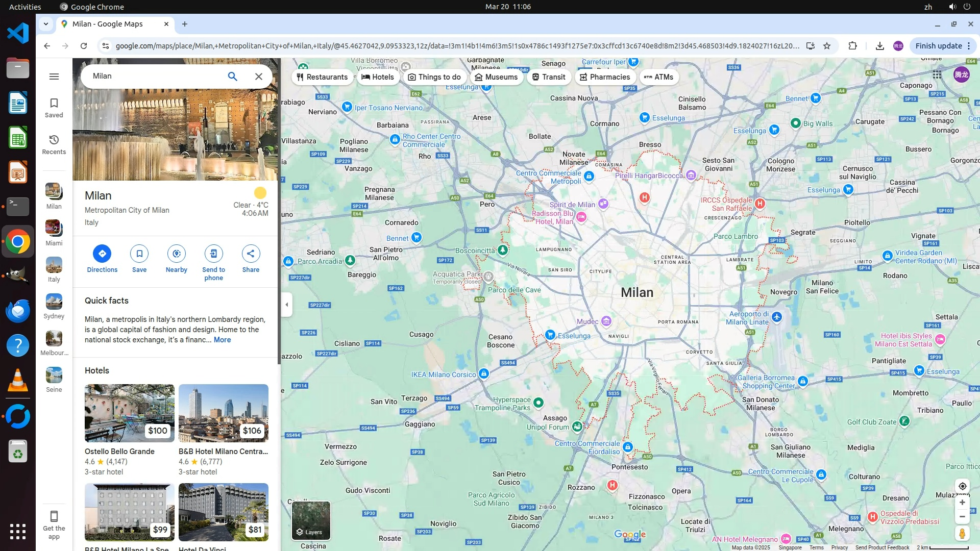Open the Ostello Bello Grande hotel photo

(129, 413)
